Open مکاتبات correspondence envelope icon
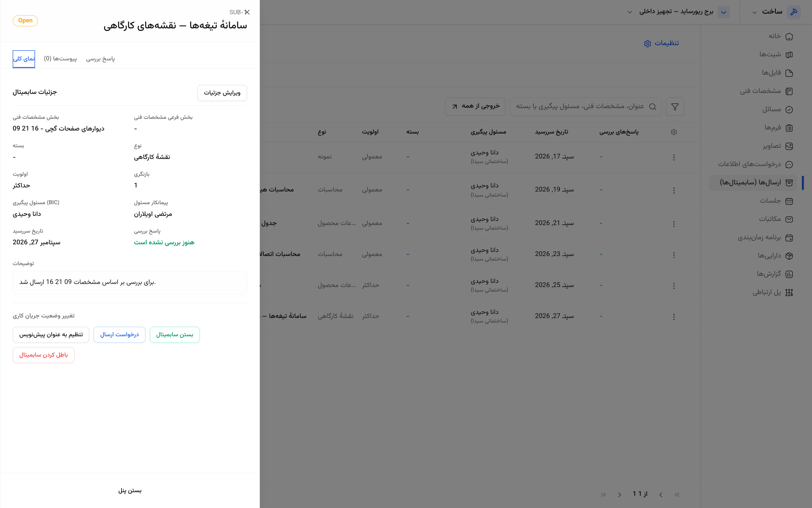The width and height of the screenshot is (812, 508). click(x=789, y=219)
